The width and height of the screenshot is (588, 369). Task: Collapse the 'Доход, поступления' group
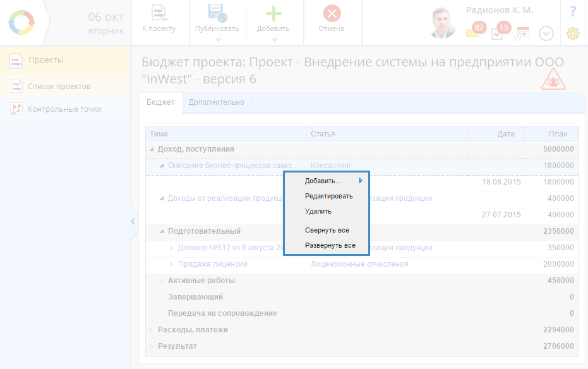click(152, 150)
